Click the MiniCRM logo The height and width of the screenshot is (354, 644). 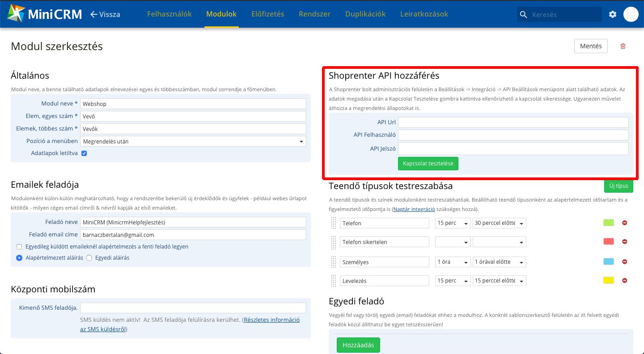[44, 14]
